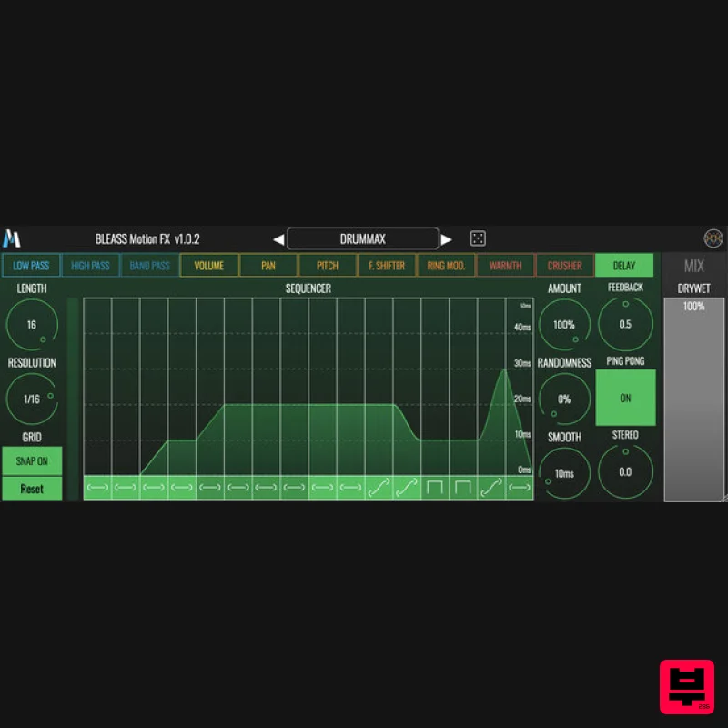Viewport: 728px width, 728px height.
Task: Click the Reset button
Action: point(32,489)
